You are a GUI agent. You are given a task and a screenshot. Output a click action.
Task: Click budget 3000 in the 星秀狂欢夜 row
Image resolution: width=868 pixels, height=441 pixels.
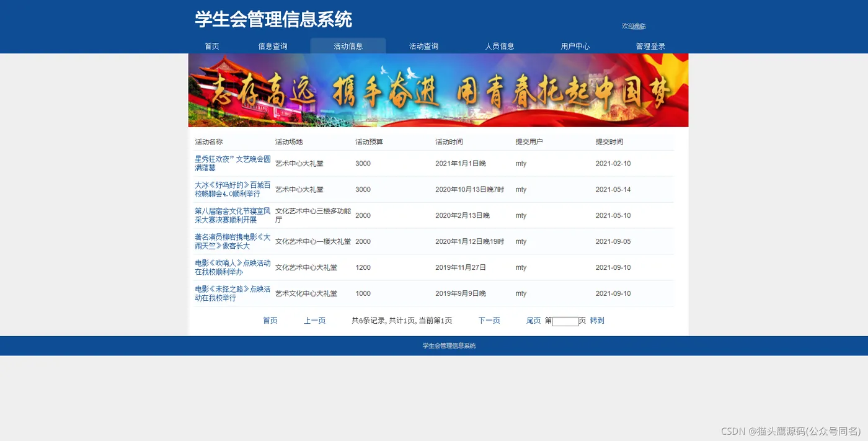point(363,164)
